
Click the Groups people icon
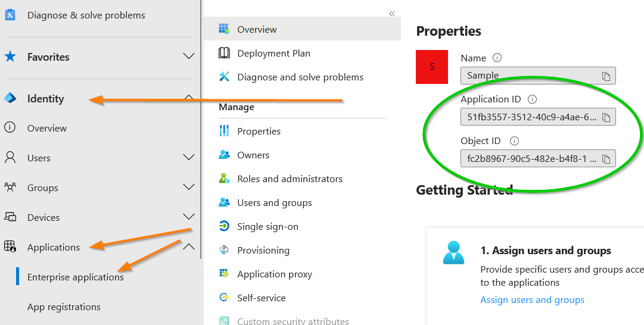(10, 187)
